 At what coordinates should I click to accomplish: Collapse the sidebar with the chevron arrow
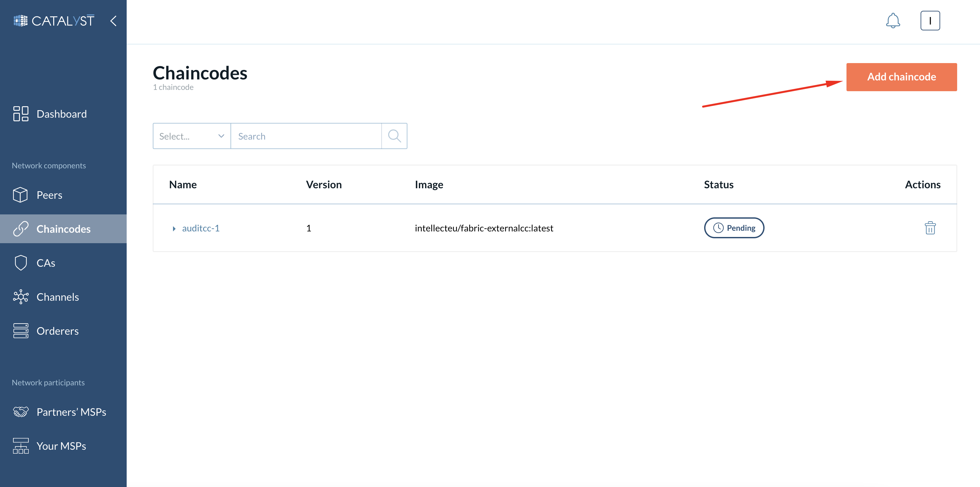[x=113, y=21]
